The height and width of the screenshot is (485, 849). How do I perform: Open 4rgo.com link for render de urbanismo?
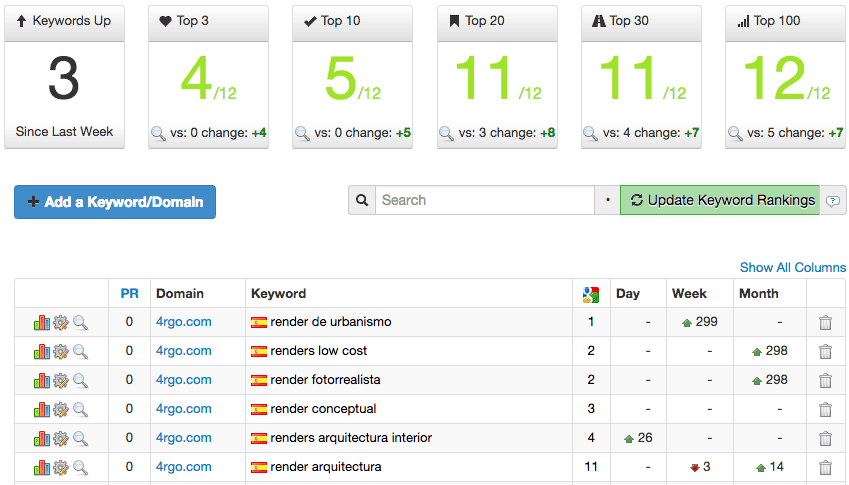click(x=184, y=322)
